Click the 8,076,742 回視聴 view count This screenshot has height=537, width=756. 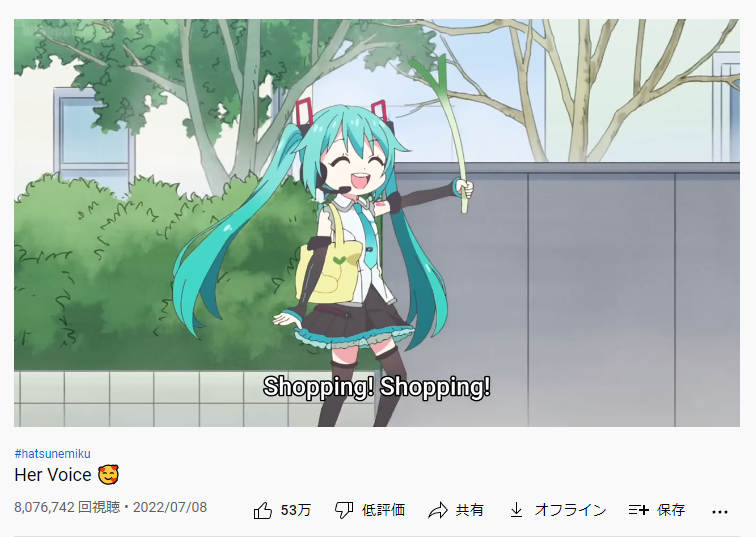click(x=67, y=507)
